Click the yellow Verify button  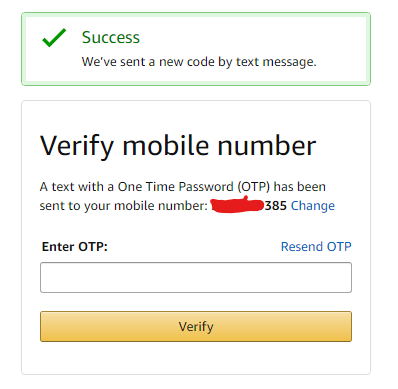196,326
